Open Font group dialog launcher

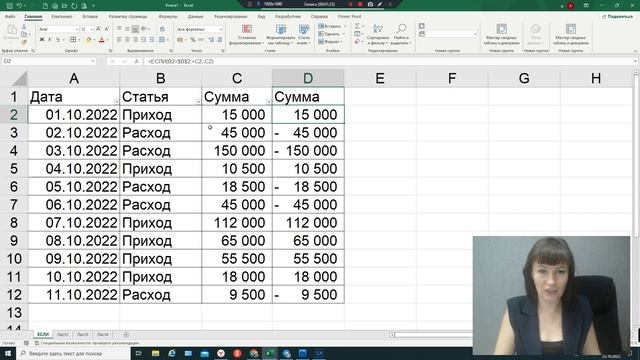(111, 51)
